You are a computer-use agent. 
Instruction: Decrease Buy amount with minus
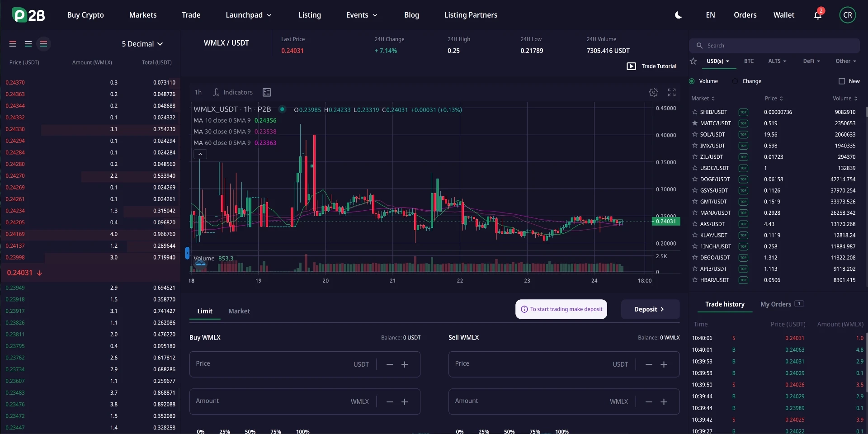point(390,401)
